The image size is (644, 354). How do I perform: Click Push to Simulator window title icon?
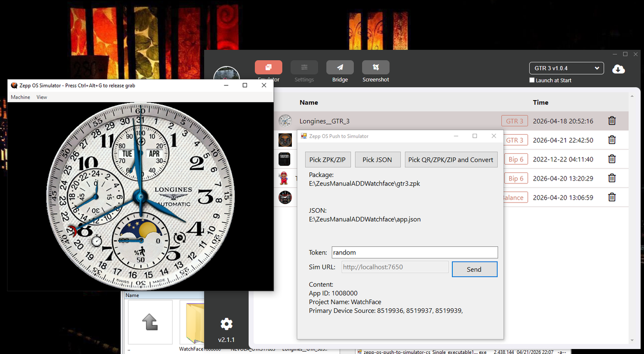point(303,136)
